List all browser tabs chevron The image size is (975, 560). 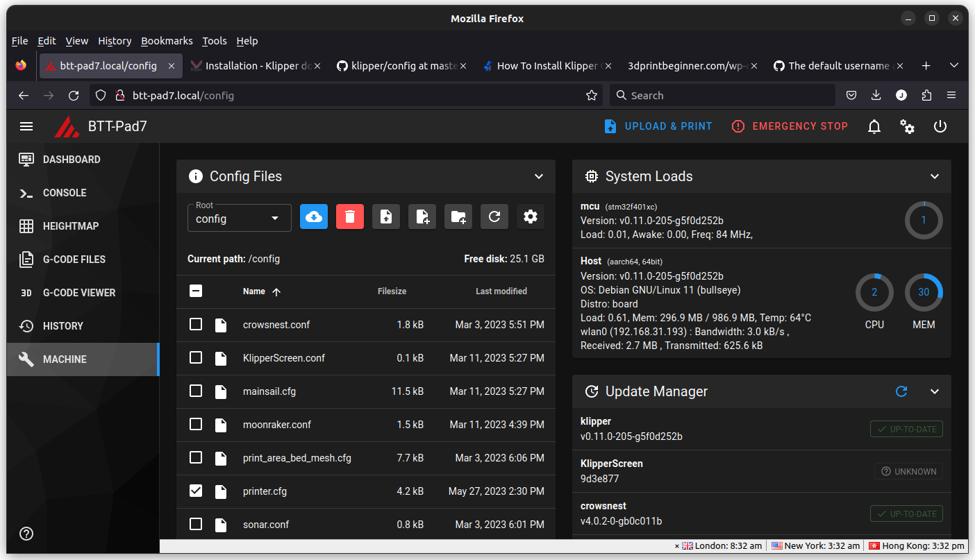954,66
